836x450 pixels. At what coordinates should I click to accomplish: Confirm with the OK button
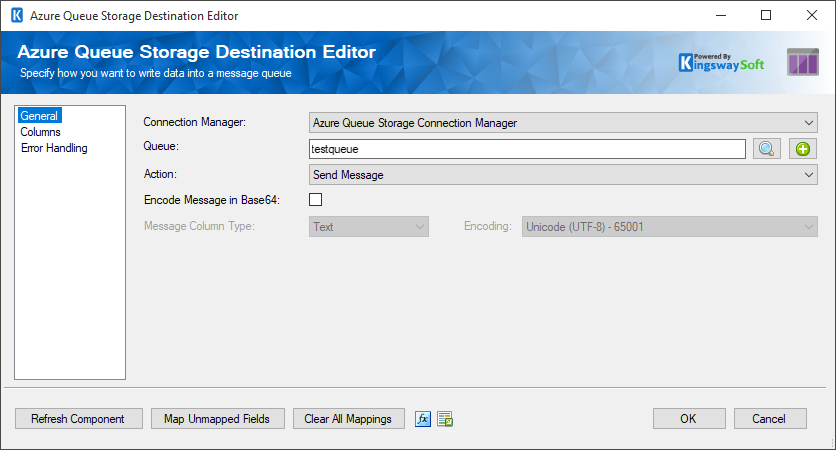click(689, 419)
